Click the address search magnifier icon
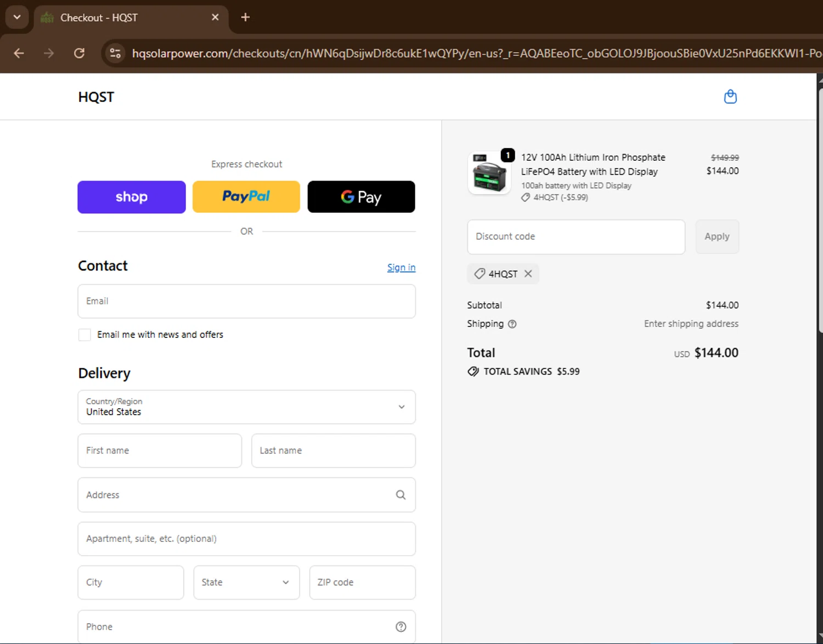 click(x=401, y=495)
